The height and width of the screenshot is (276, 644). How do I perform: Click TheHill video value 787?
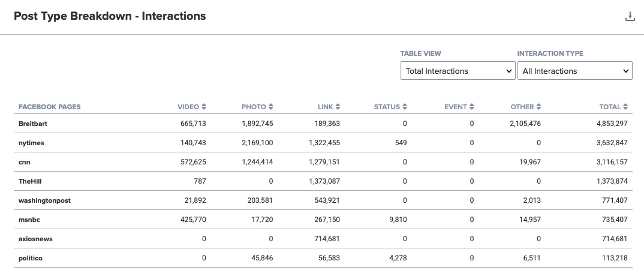[x=200, y=181]
